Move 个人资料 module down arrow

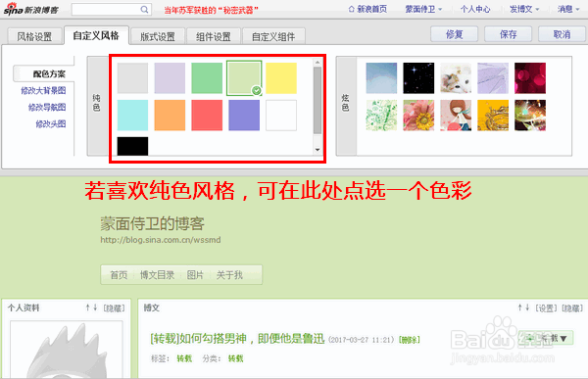pyautogui.click(x=95, y=308)
